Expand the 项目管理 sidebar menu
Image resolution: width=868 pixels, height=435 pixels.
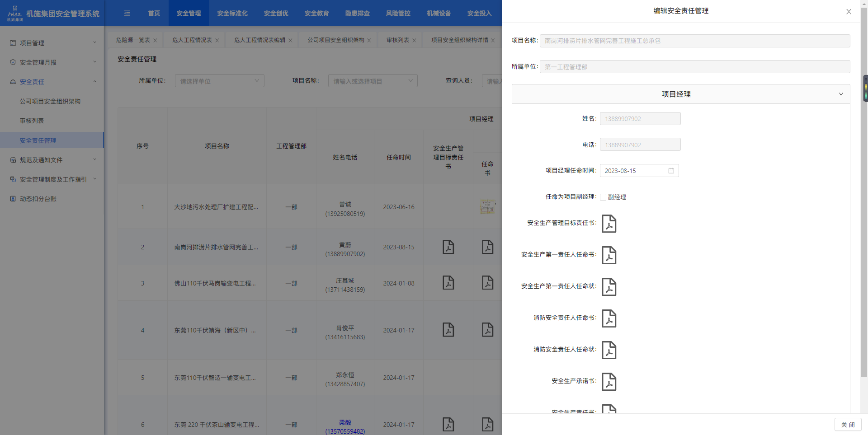[52, 43]
